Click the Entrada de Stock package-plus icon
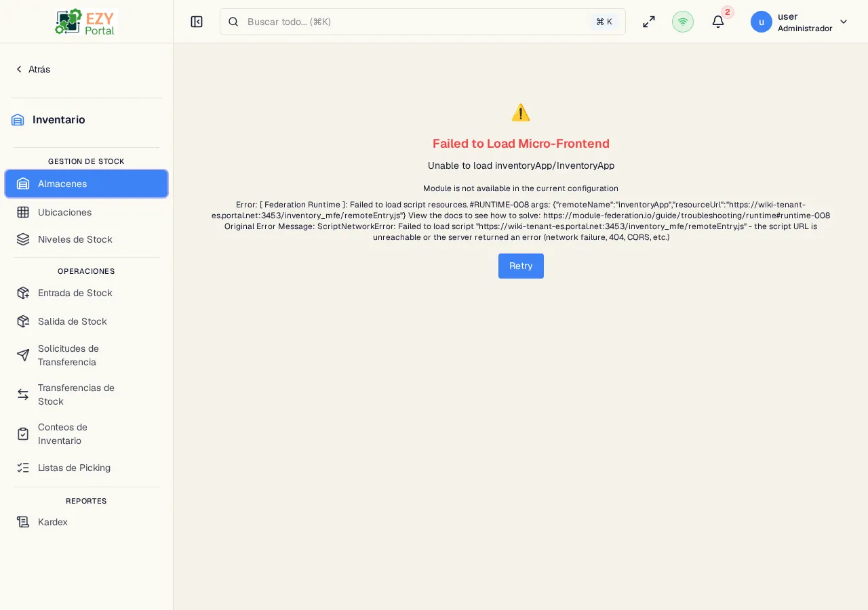The image size is (868, 610). [x=23, y=293]
